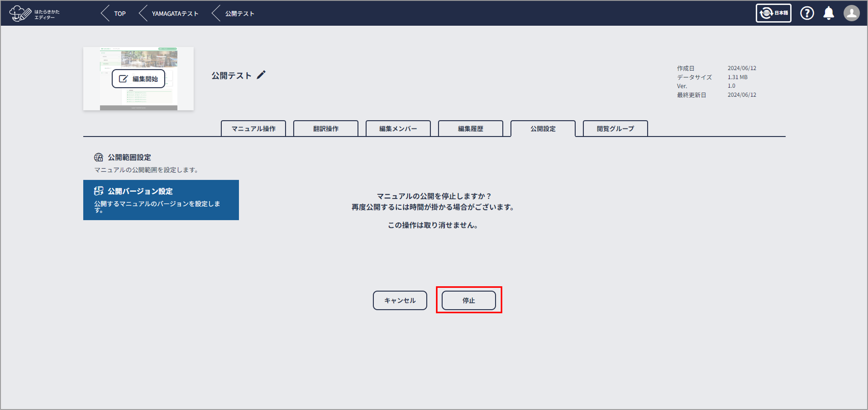Switch language with the 日本語 globe button
The height and width of the screenshot is (410, 868).
tap(773, 13)
